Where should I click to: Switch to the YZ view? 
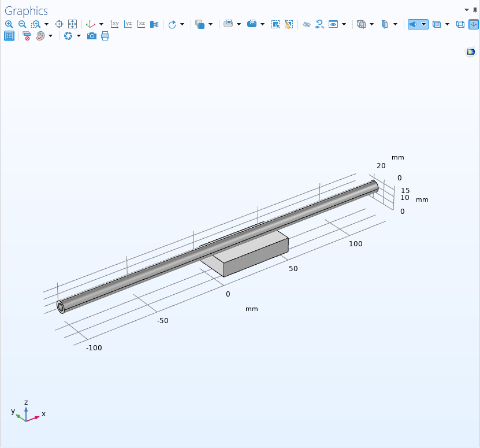pos(128,24)
